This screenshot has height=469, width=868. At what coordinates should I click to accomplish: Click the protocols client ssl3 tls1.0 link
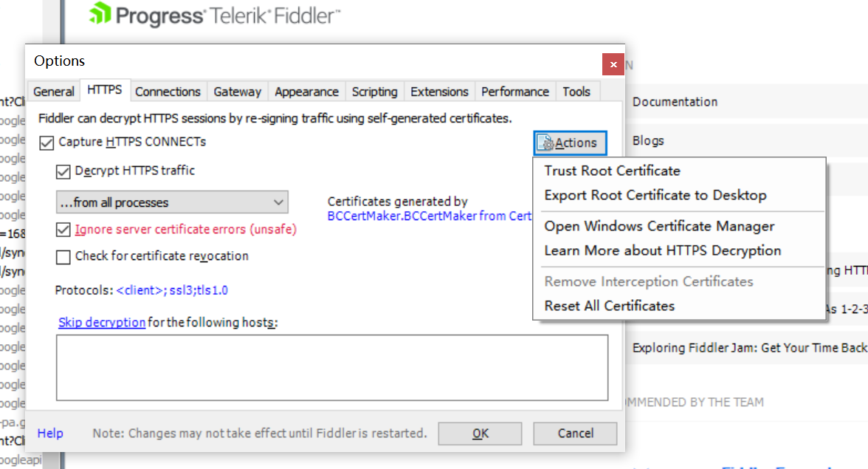coord(172,290)
